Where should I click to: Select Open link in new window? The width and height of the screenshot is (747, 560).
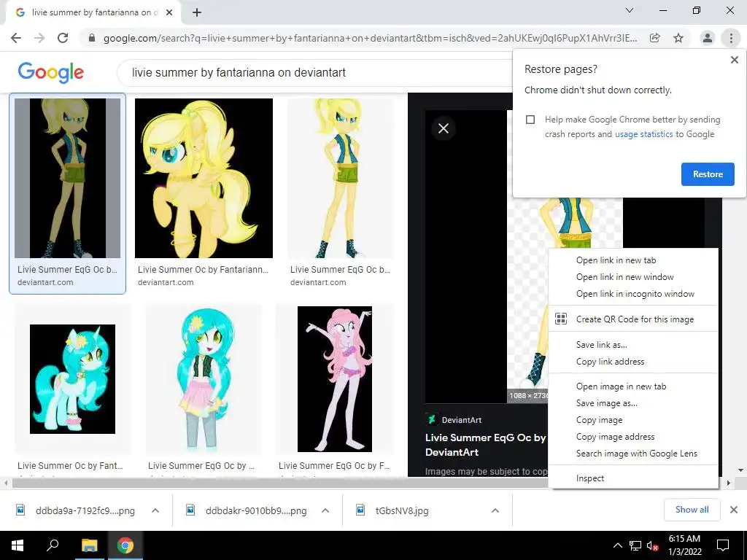(633, 276)
